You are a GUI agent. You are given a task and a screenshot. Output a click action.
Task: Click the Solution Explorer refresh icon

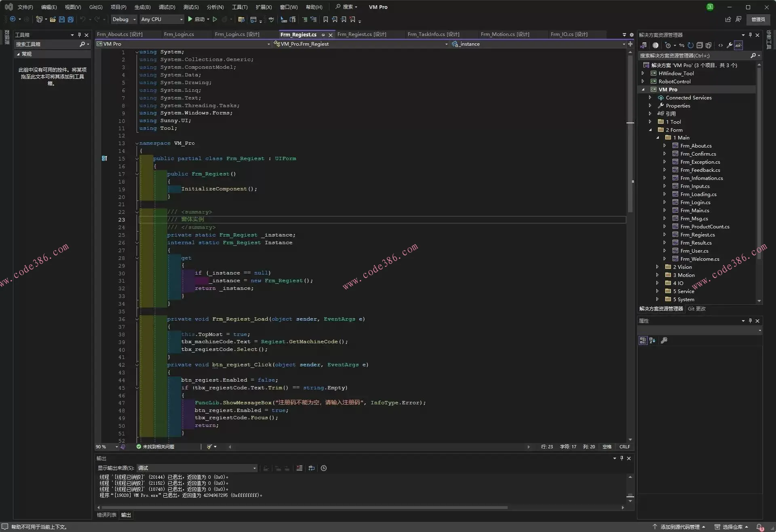coord(691,45)
